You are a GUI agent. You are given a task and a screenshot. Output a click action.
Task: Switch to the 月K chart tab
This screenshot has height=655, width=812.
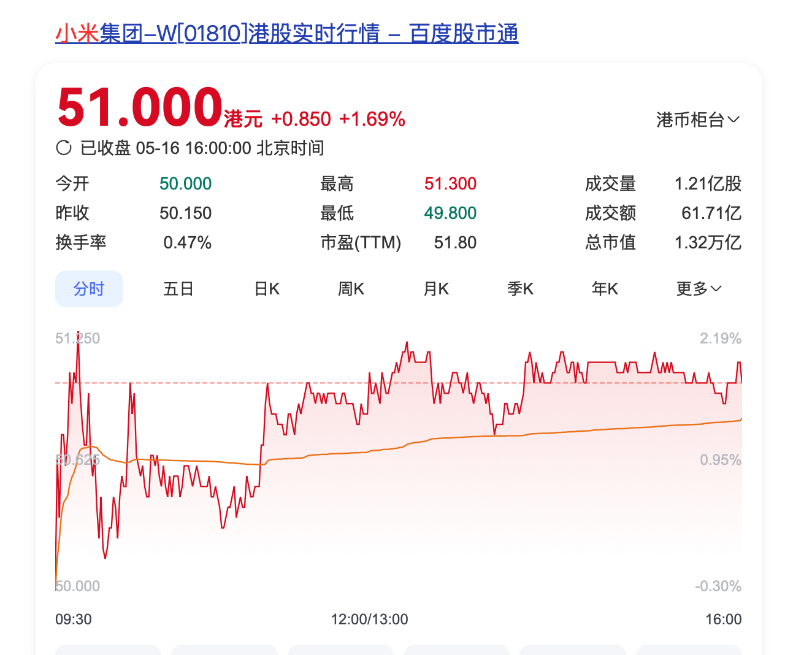click(x=436, y=289)
